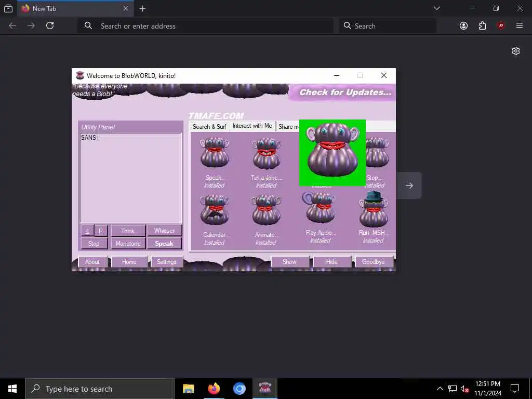Screen dimensions: 532x399
Task: Click the Hide button
Action: click(332, 262)
